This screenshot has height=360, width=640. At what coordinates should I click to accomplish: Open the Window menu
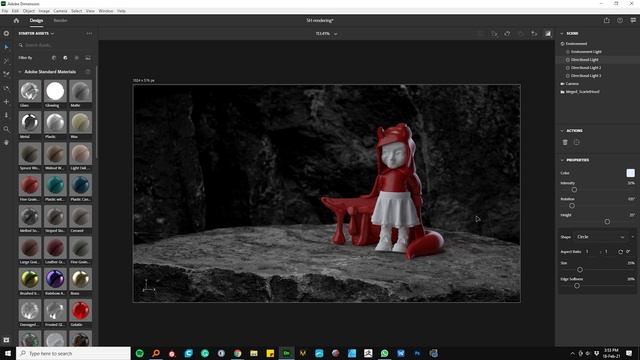[x=106, y=11]
